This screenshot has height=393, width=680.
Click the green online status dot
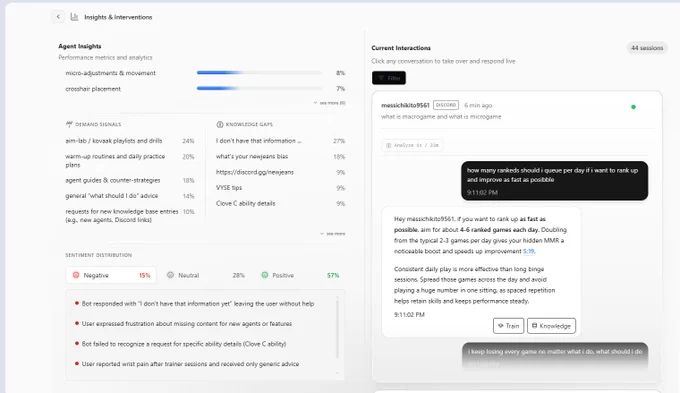[x=633, y=107]
